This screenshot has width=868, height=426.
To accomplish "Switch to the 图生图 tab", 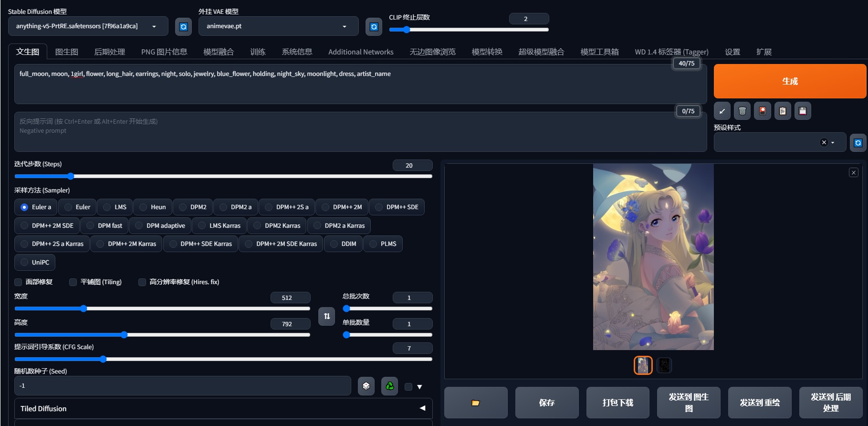I will click(x=66, y=52).
